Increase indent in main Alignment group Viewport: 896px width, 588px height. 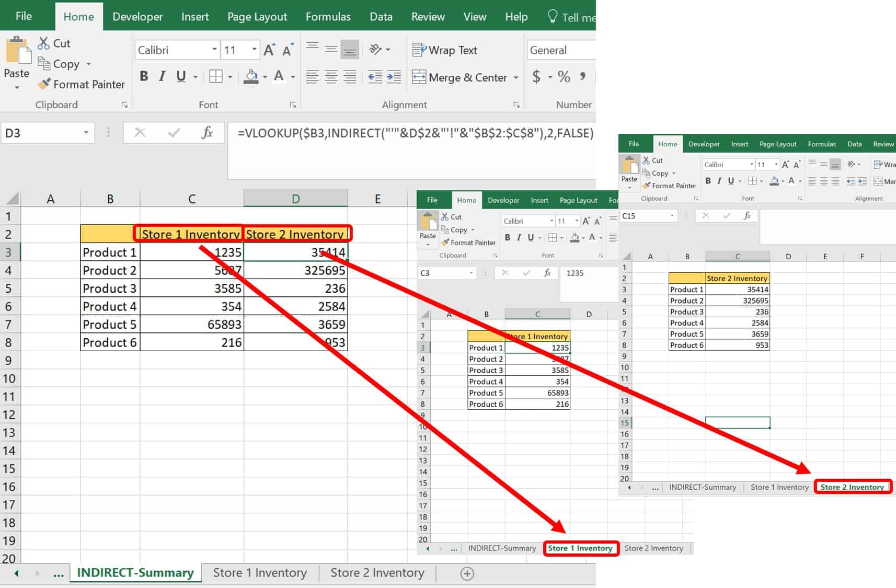pos(394,77)
